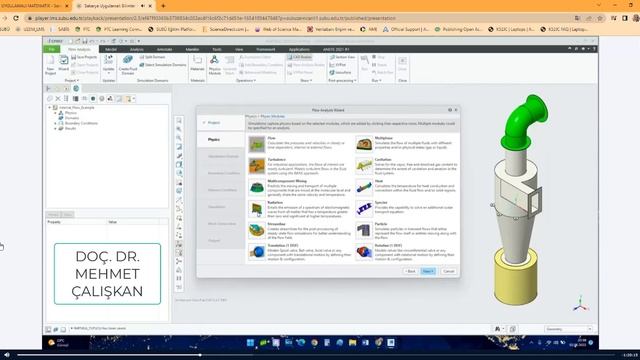Switch to the Annotate ribbon tab

point(164,49)
